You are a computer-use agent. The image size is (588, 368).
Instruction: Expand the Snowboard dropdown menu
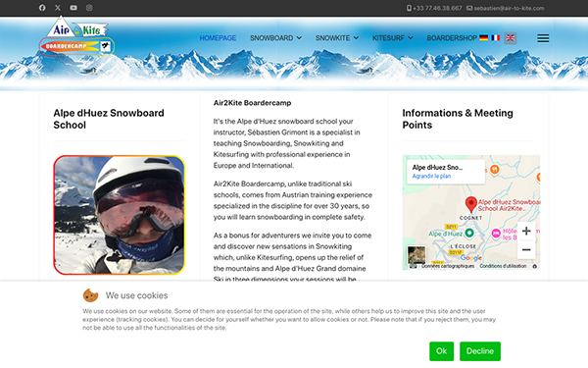pyautogui.click(x=276, y=38)
